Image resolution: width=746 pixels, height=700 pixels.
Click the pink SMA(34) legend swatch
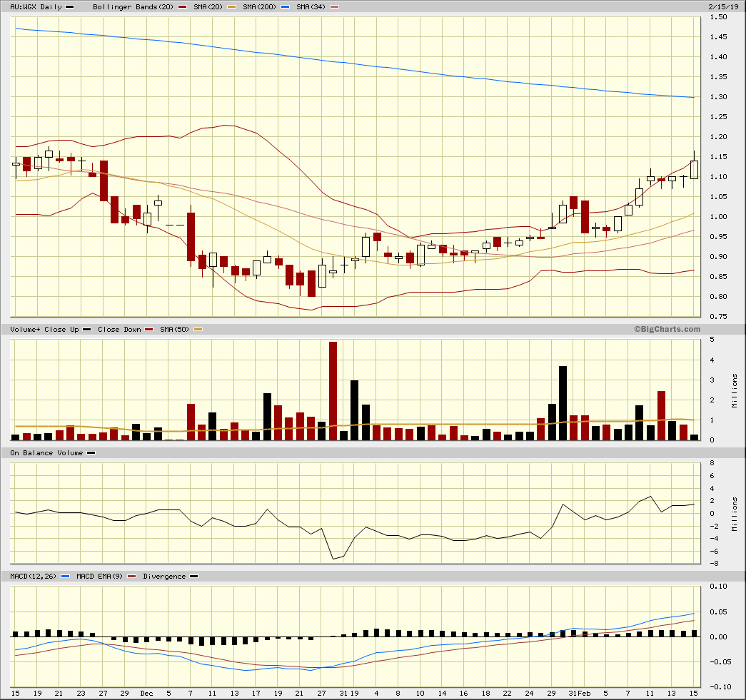pyautogui.click(x=335, y=7)
